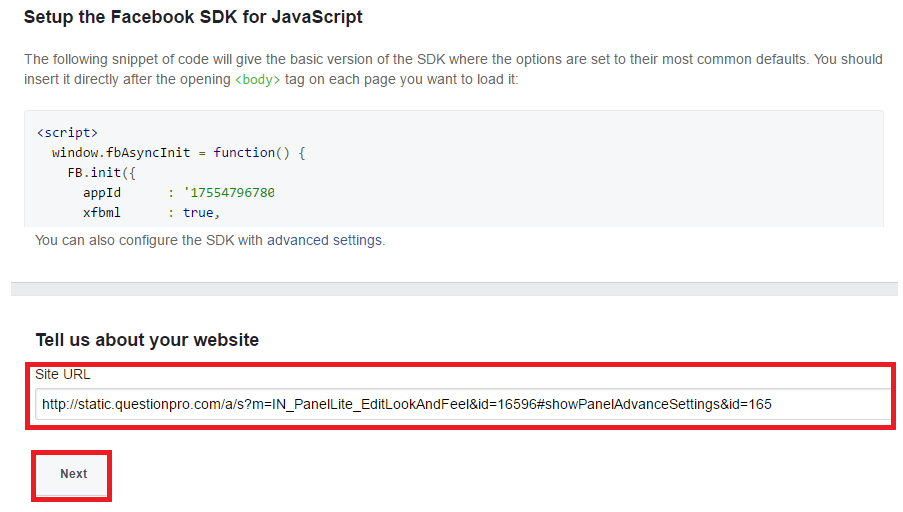Click the Site URL input field

coord(464,404)
